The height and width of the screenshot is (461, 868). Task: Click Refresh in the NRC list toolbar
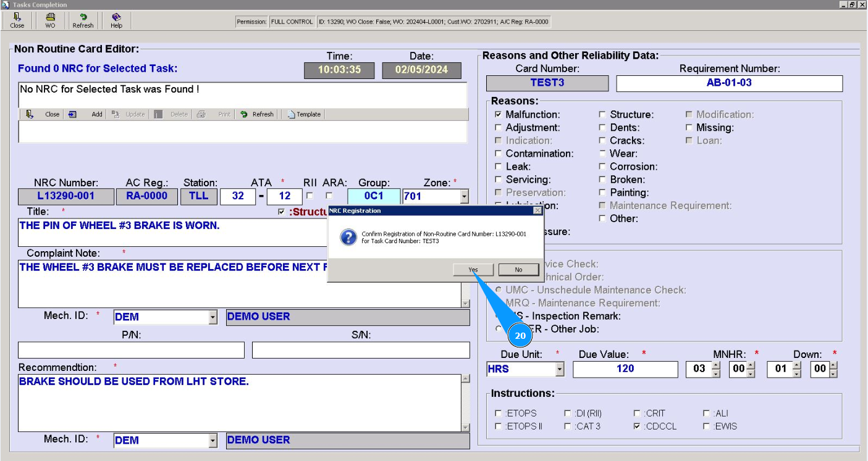click(257, 114)
